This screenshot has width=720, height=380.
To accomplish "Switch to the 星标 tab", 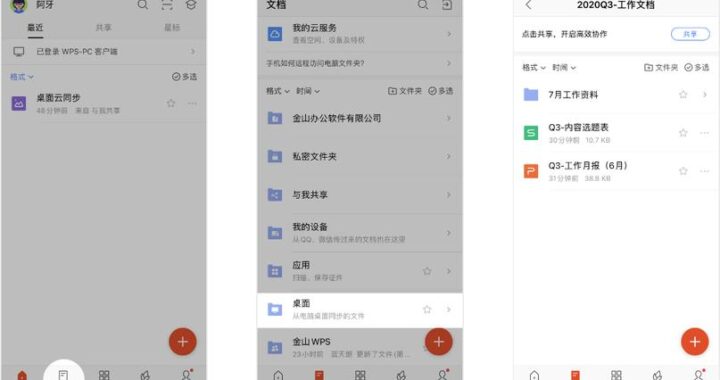I will click(172, 28).
